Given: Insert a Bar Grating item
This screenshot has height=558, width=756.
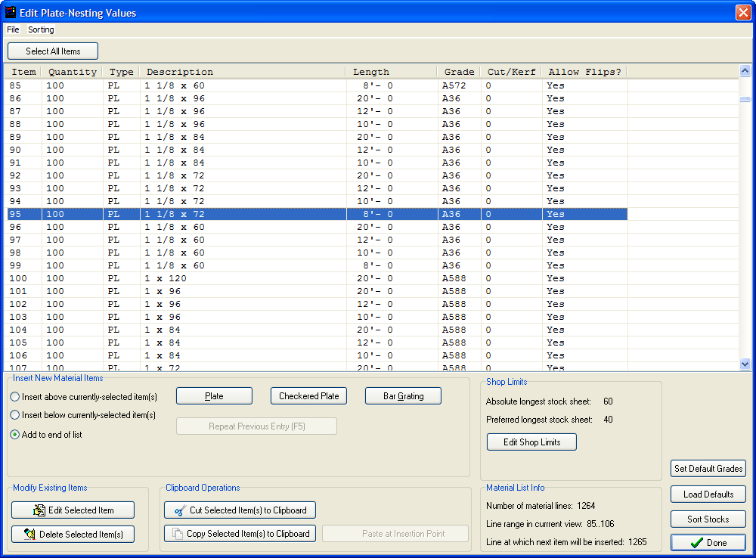Looking at the screenshot, I should (x=404, y=396).
